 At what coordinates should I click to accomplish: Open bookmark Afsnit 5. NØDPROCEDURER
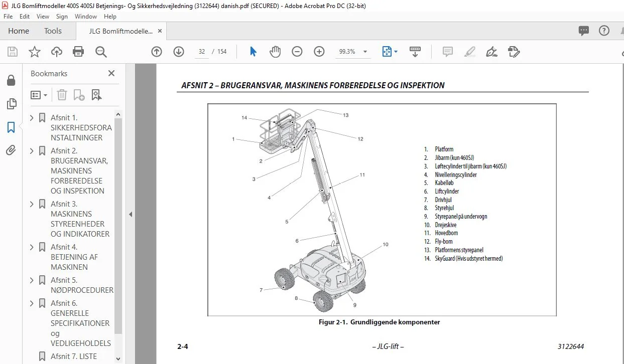pyautogui.click(x=82, y=285)
